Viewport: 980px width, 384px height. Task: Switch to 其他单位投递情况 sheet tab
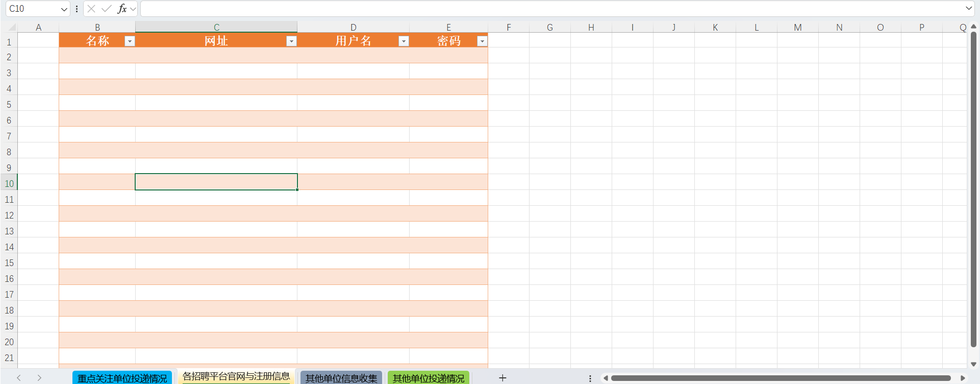pyautogui.click(x=429, y=378)
